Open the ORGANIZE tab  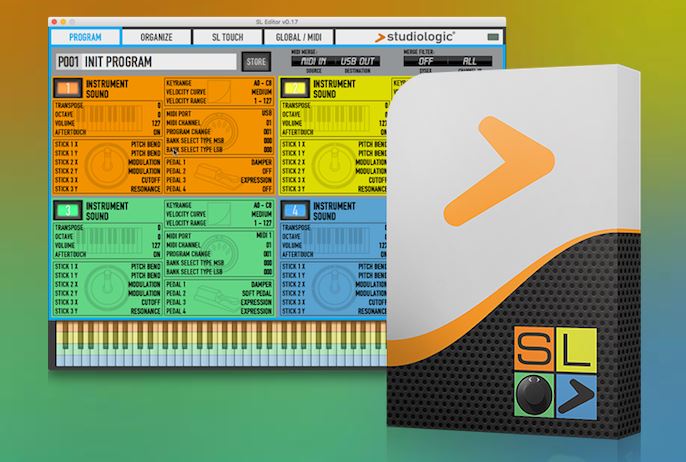[156, 37]
